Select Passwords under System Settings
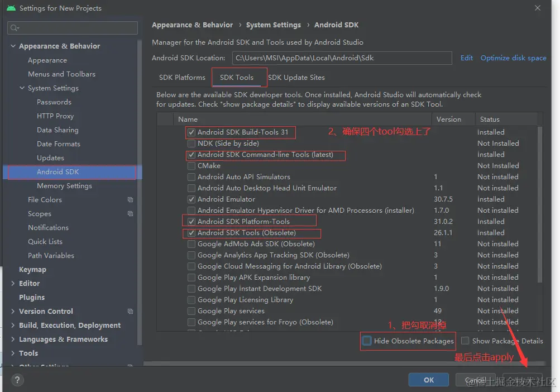The image size is (560, 392). 54,102
